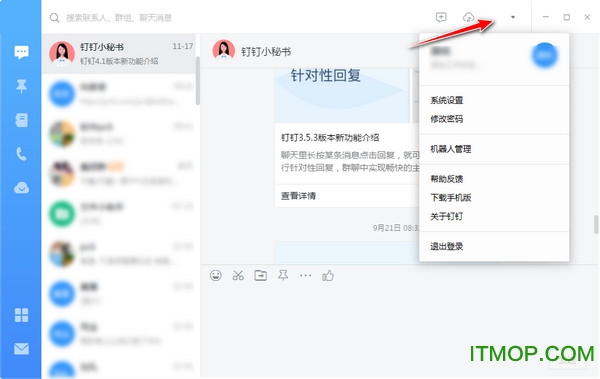This screenshot has height=379, width=600.
Task: Click the 针对性回复 banner image
Action: (342, 96)
